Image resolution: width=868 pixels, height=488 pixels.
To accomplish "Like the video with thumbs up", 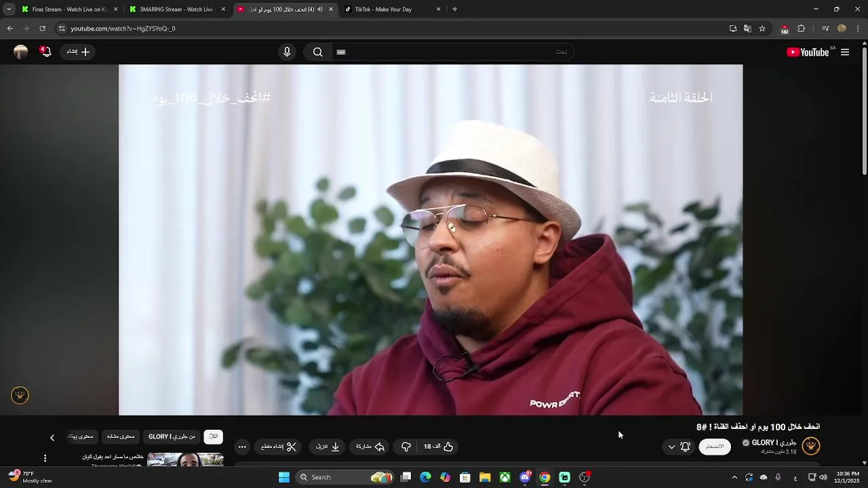I will coord(439,447).
